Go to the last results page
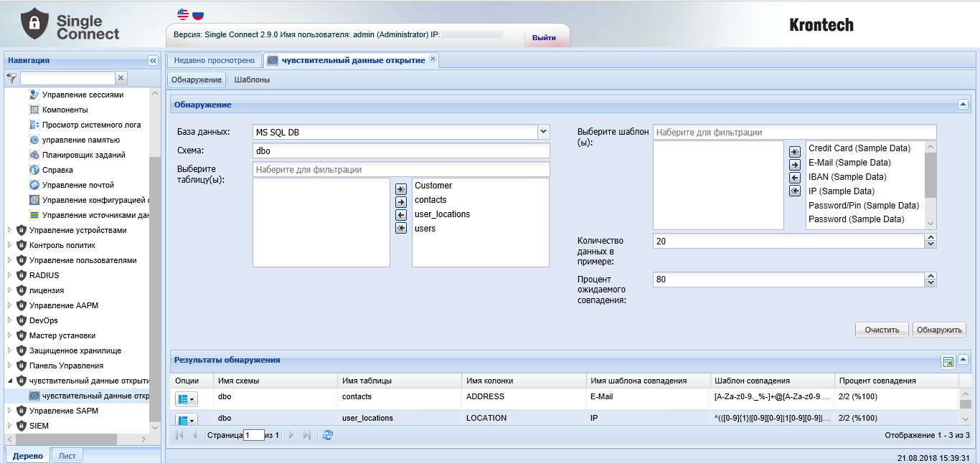 tap(307, 435)
